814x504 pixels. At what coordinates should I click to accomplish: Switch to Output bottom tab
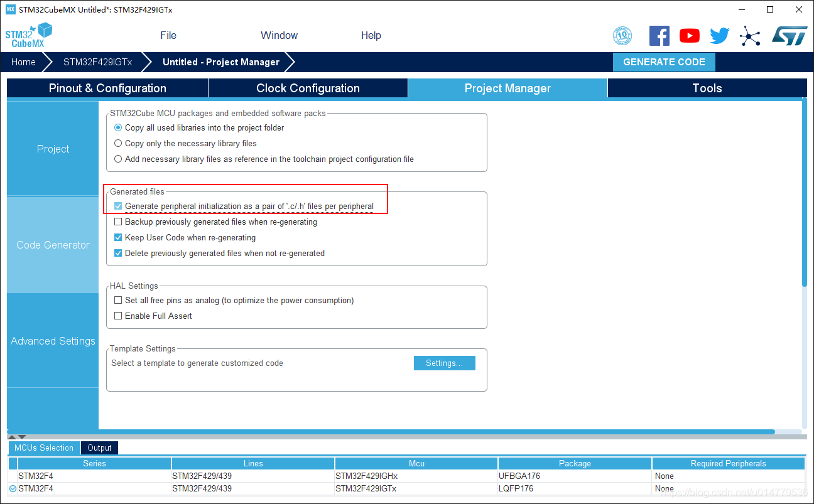99,448
